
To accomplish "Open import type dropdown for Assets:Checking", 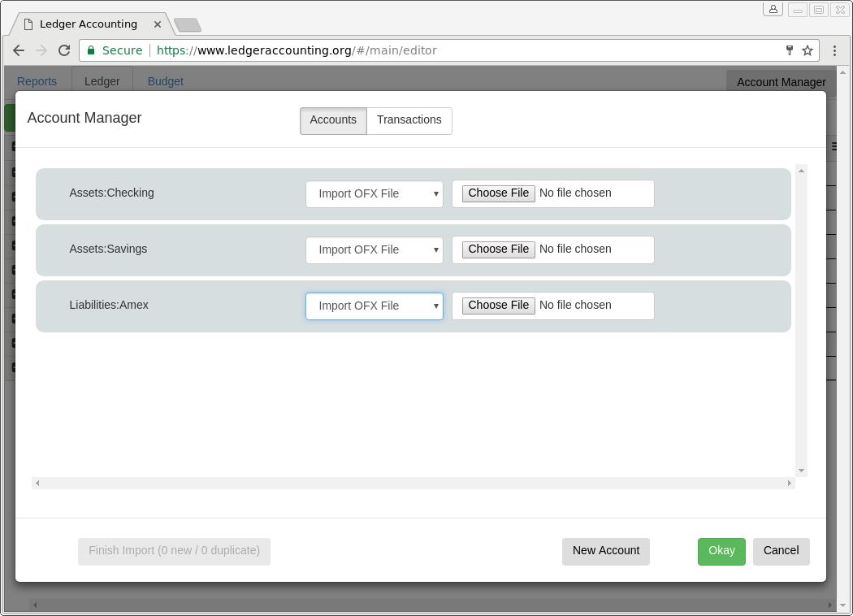I will [x=375, y=194].
